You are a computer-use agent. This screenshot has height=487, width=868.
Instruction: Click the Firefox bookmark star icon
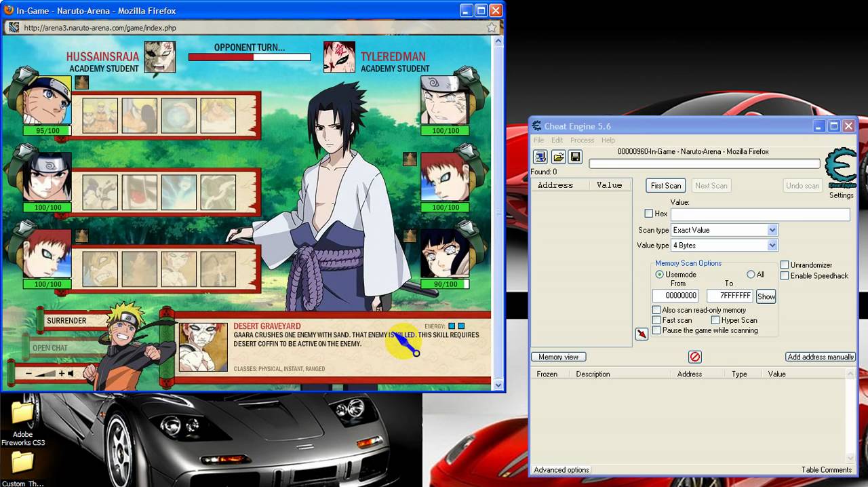(x=492, y=28)
